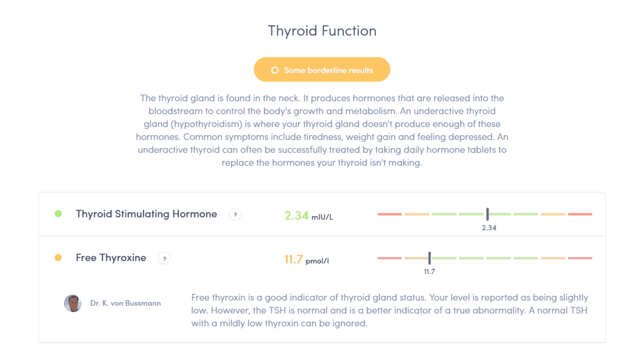This screenshot has height=360, width=644.
Task: Open help icon beside Thyroid Stimulating Hormone
Action: click(x=235, y=214)
